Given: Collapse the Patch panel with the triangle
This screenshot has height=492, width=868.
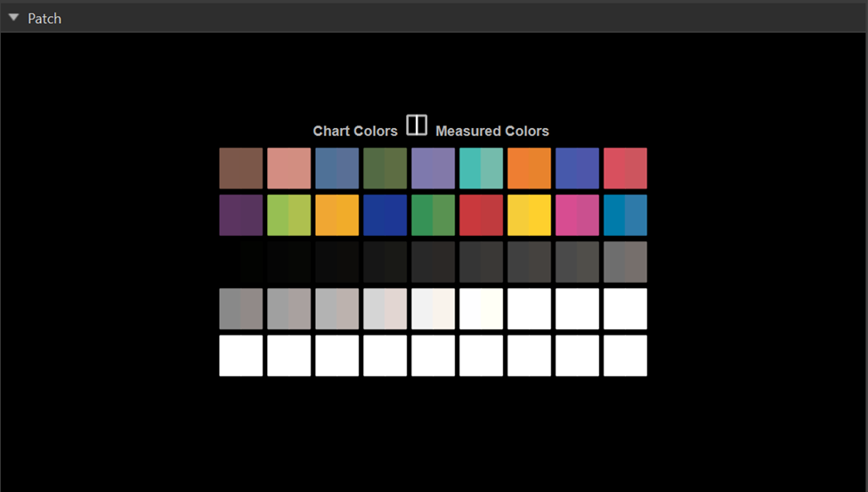Looking at the screenshot, I should coord(14,18).
